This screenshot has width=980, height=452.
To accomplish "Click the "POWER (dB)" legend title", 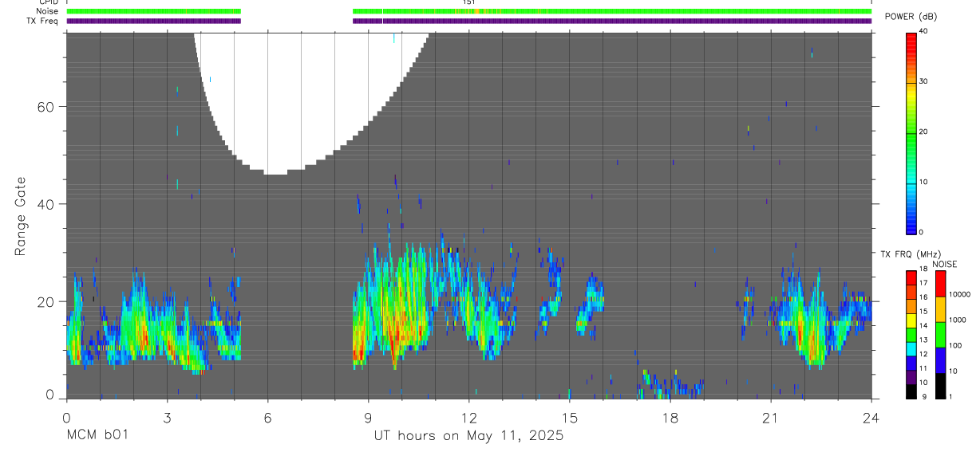I will pyautogui.click(x=911, y=17).
